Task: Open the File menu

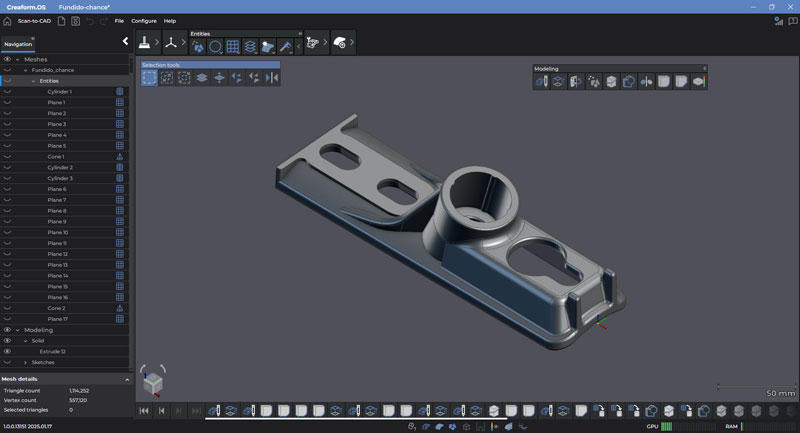Action: tap(119, 20)
